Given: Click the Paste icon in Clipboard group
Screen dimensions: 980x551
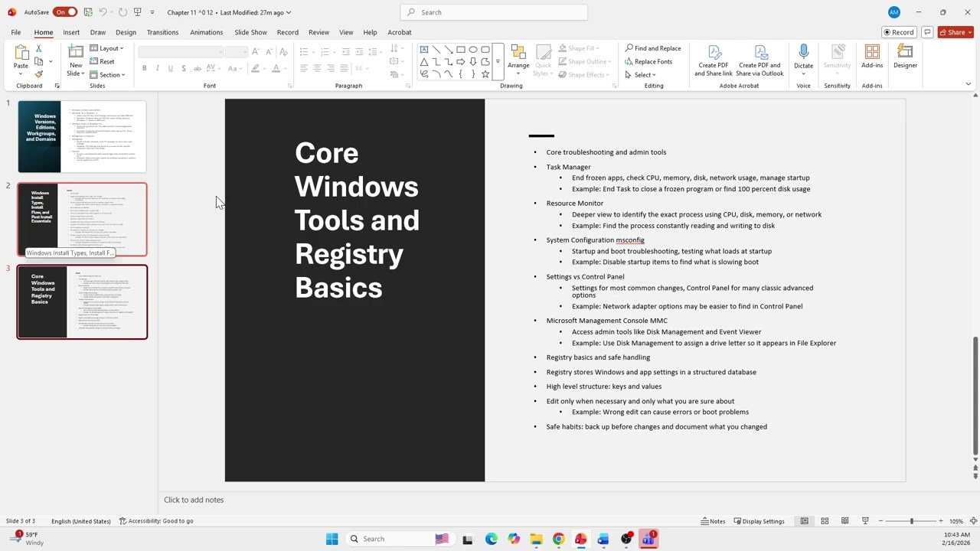Looking at the screenshot, I should pos(21,53).
